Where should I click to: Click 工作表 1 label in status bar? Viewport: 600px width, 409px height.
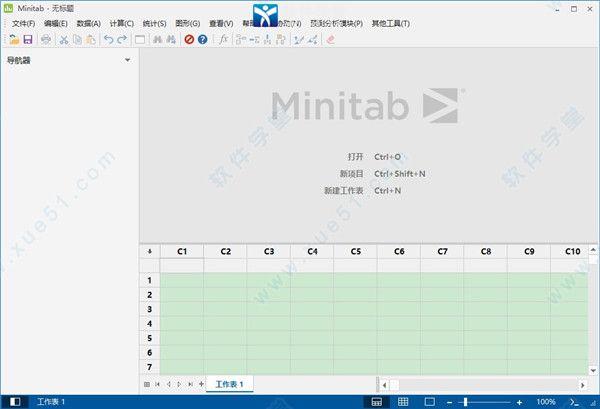click(51, 402)
